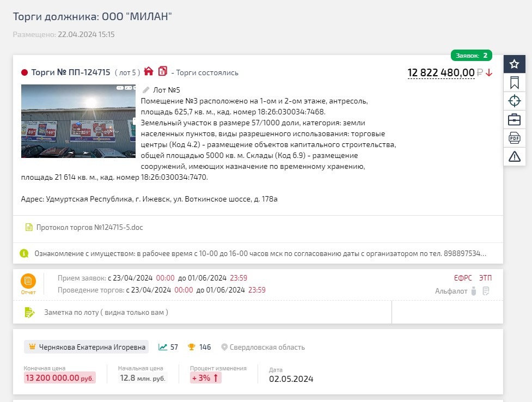532x402 pixels.
Task: Click the Размещено 22.04.2024 15:15 timestamp
Action: coord(64,34)
